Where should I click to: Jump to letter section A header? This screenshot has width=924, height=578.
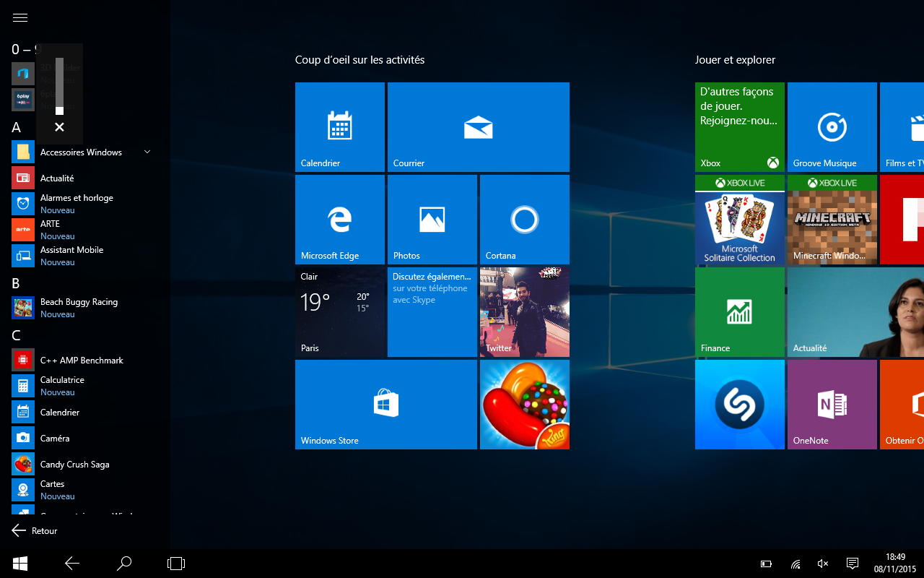tap(17, 127)
